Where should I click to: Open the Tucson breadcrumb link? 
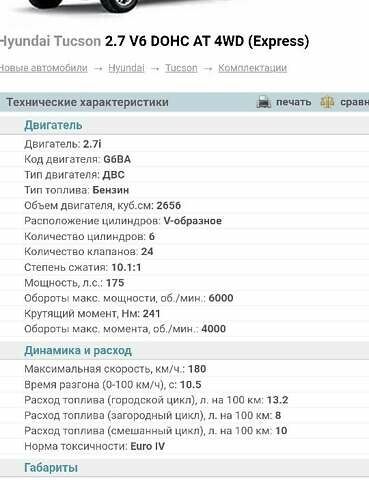(181, 68)
